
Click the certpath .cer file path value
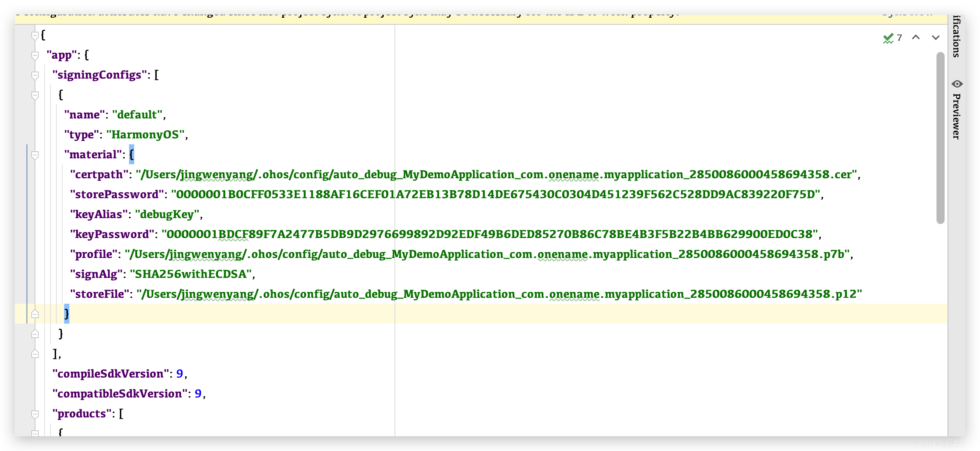pos(497,175)
